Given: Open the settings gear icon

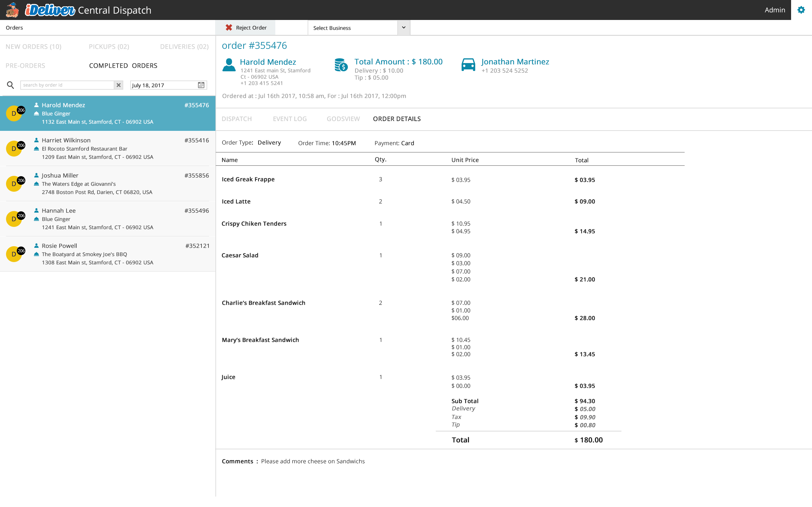Looking at the screenshot, I should 801,10.
